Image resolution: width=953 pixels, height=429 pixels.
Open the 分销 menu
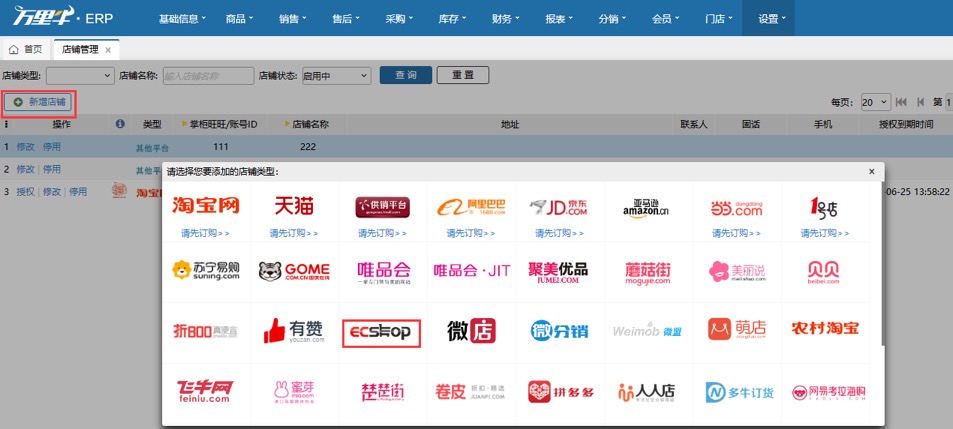(613, 18)
